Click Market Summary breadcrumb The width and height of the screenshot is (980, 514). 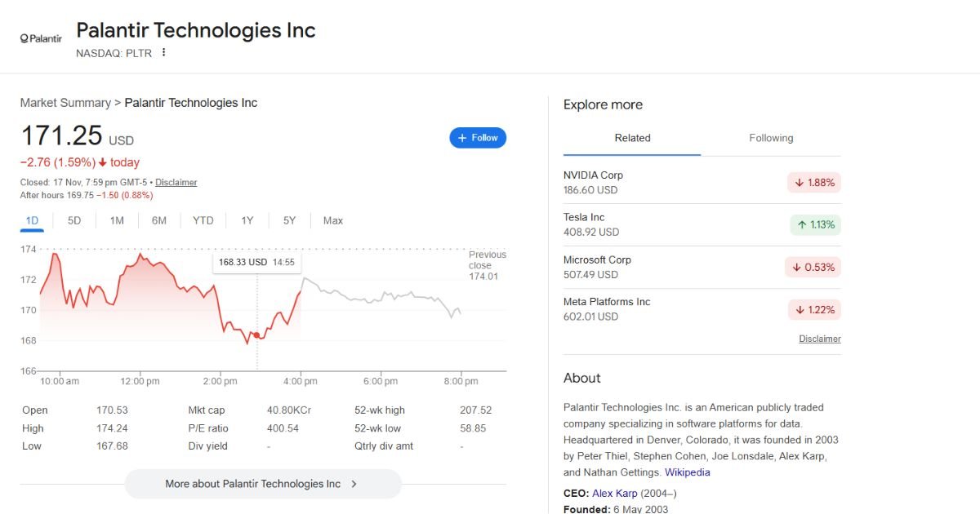(65, 103)
